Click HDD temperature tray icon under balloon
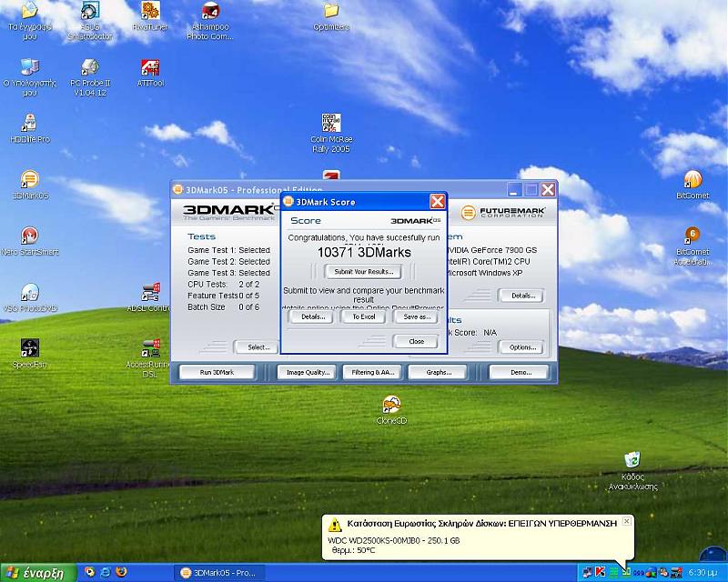728x582 pixels. 627,572
